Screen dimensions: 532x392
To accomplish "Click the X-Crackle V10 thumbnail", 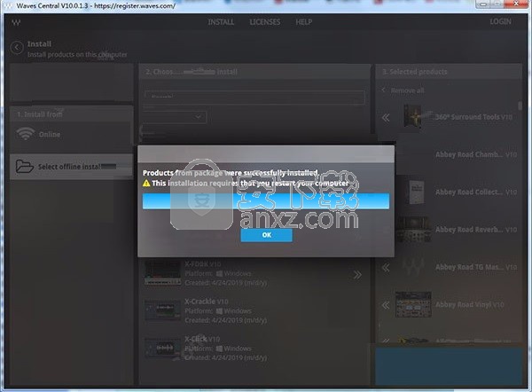I will pyautogui.click(x=162, y=310).
